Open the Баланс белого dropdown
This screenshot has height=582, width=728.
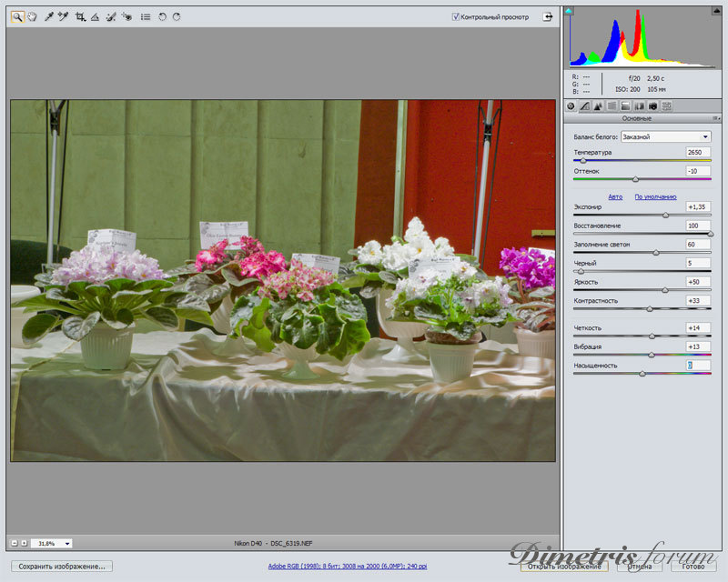(665, 136)
